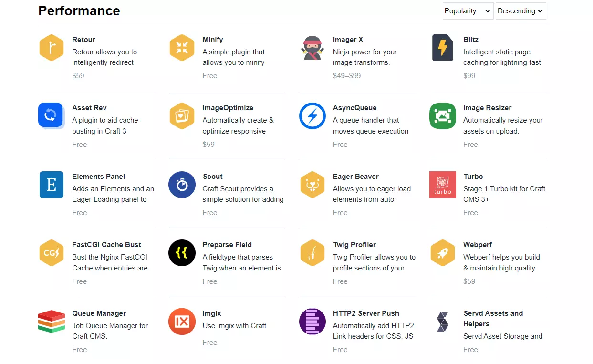Open the Webperf plugin title link
The height and width of the screenshot is (364, 593).
pos(478,245)
